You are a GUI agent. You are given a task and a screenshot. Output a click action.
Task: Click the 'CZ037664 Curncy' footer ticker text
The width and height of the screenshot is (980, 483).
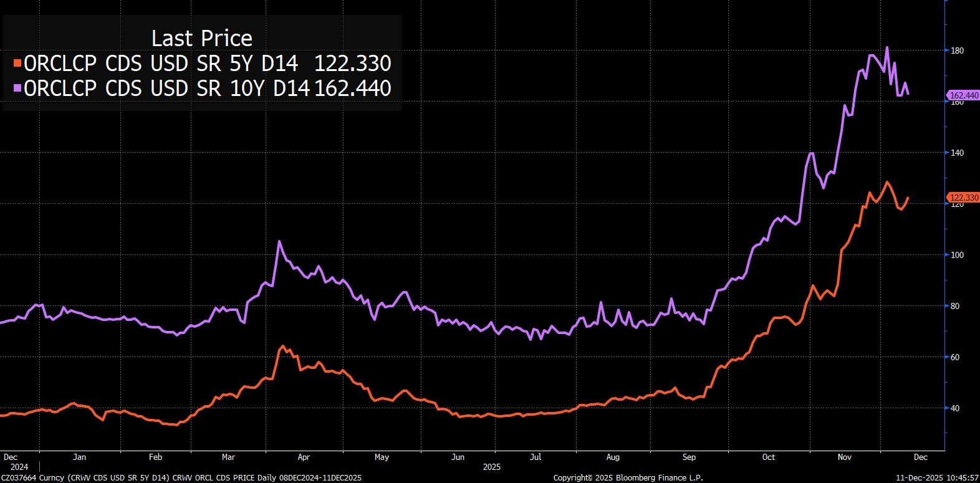pyautogui.click(x=32, y=477)
